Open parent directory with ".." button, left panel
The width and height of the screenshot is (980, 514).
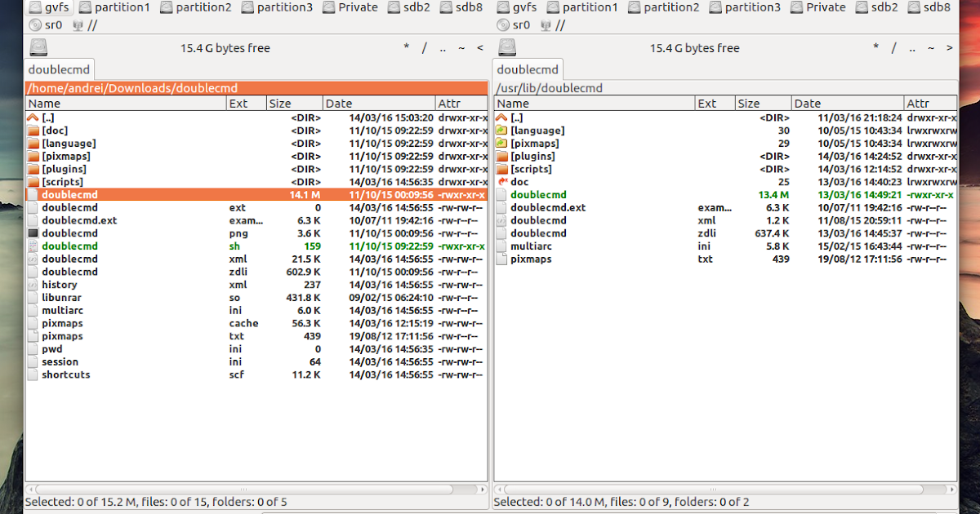tap(442, 47)
